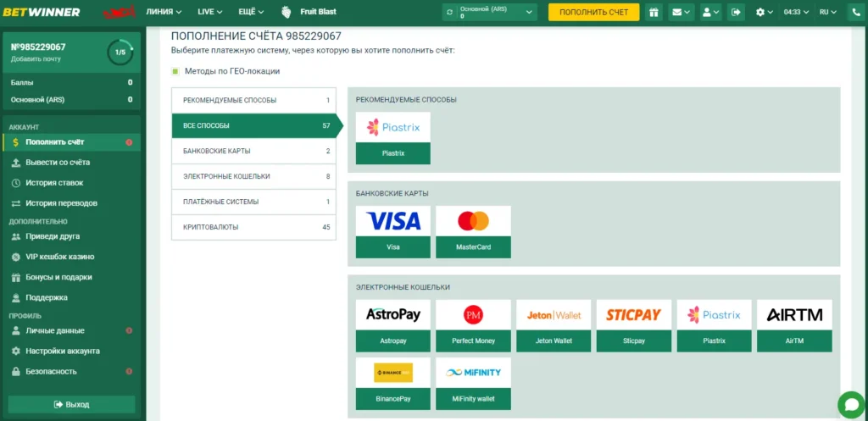Open the envelope messages dropdown
This screenshot has width=868, height=421.
(681, 12)
